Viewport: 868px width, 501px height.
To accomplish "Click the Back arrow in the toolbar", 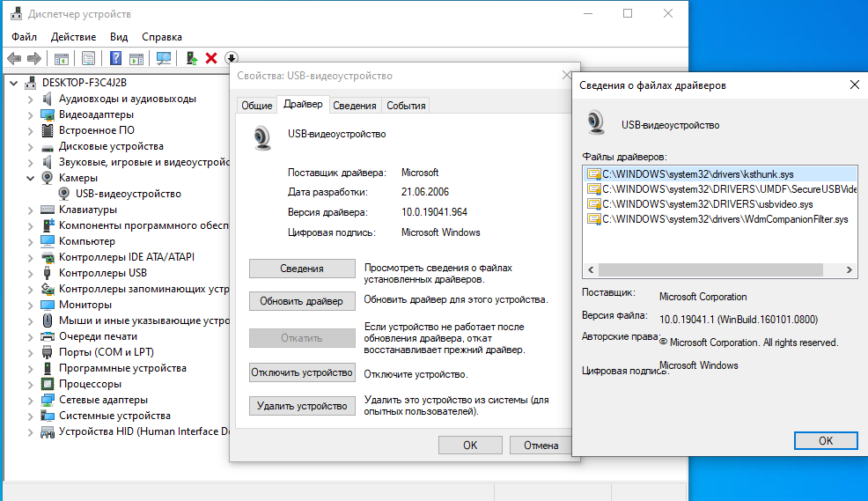I will tap(14, 58).
